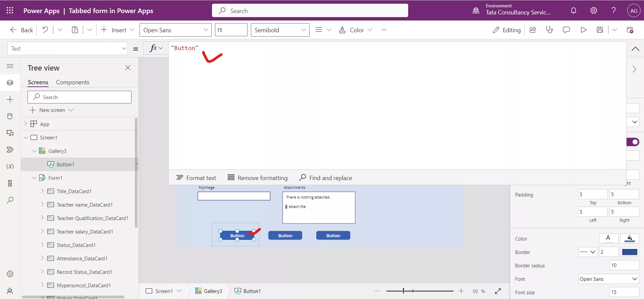Expand the App node in tree
Viewport: 644px width, 299px height.
pyautogui.click(x=25, y=124)
